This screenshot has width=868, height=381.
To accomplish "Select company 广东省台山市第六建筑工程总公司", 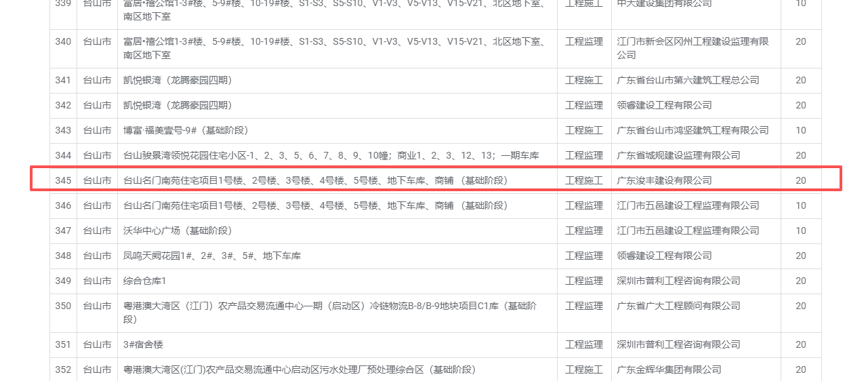I will coord(688,80).
